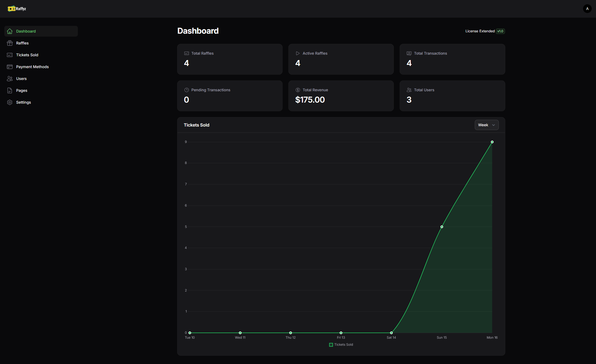This screenshot has height=364, width=596.
Task: Click the Tickets Sold ticket icon
Action: [x=10, y=55]
